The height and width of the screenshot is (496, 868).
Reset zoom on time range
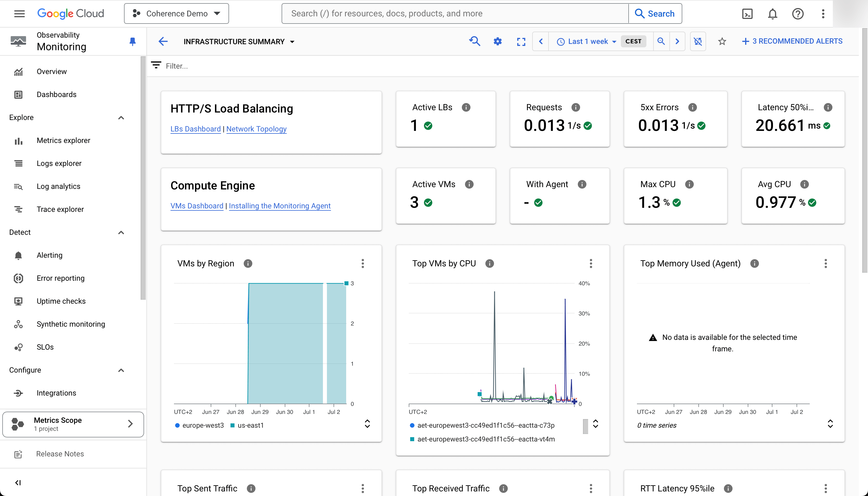(x=661, y=41)
